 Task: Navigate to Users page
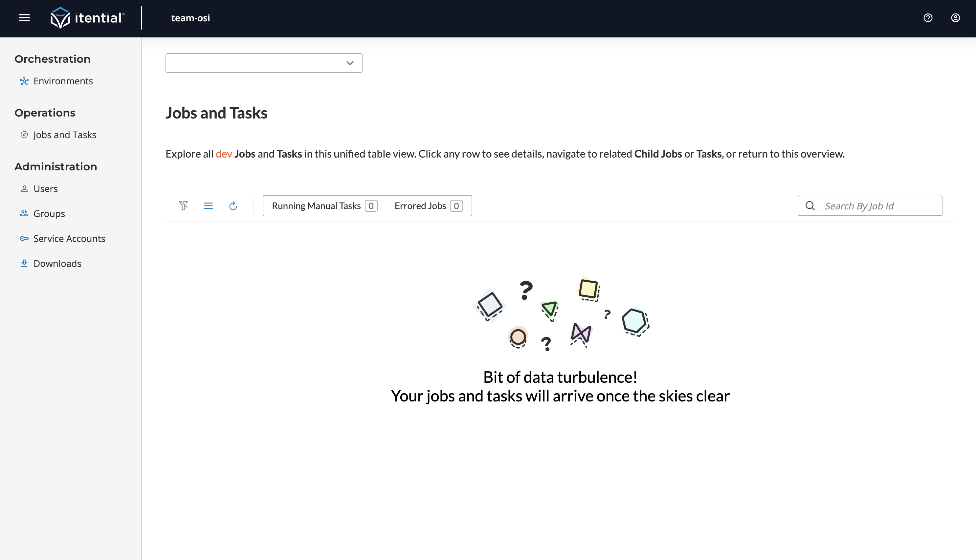coord(45,189)
